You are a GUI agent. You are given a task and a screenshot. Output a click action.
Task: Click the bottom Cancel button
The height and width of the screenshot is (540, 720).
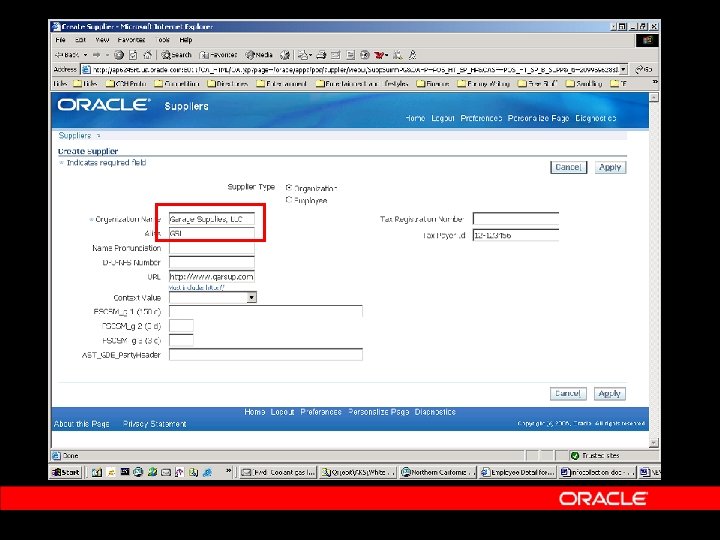point(568,394)
